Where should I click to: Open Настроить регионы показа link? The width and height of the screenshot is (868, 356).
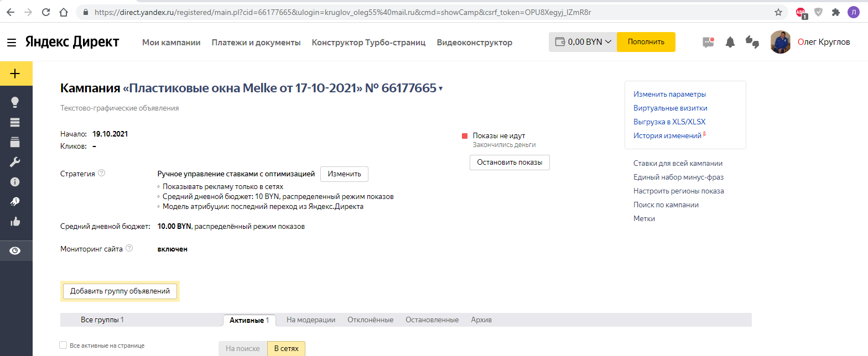[x=678, y=191]
